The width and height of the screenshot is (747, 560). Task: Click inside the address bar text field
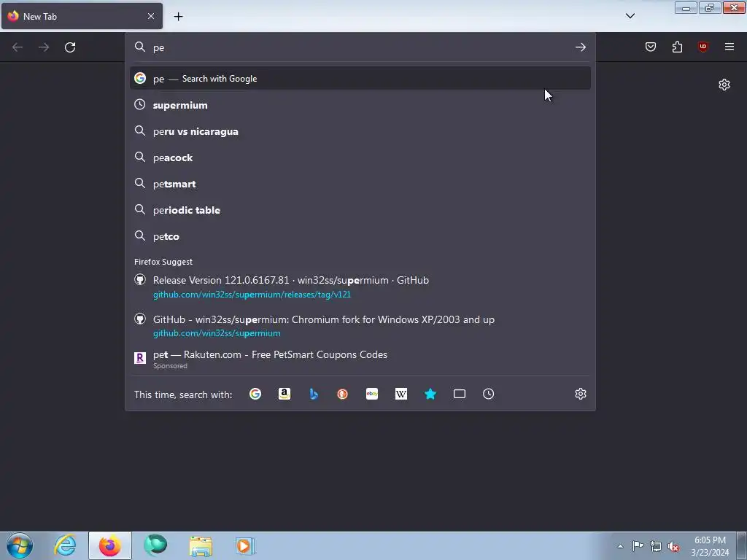point(362,47)
